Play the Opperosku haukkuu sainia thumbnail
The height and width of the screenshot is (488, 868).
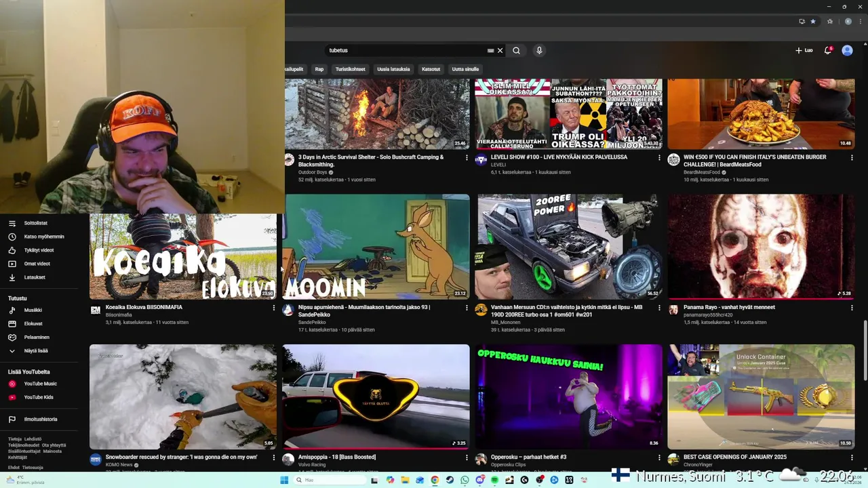568,396
